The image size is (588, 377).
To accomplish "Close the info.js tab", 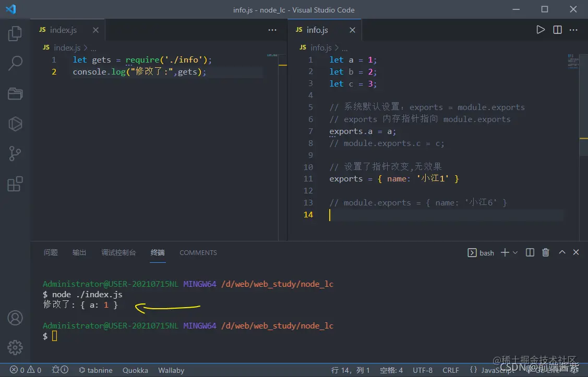I will (x=352, y=30).
